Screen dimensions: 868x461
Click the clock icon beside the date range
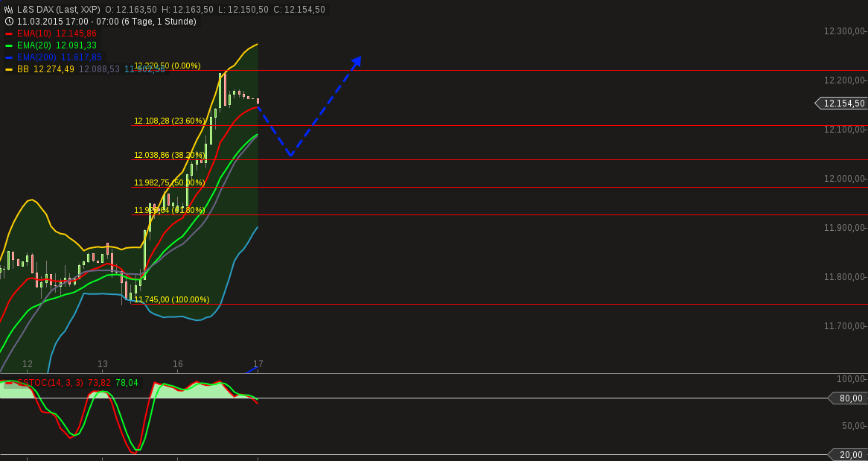9,22
